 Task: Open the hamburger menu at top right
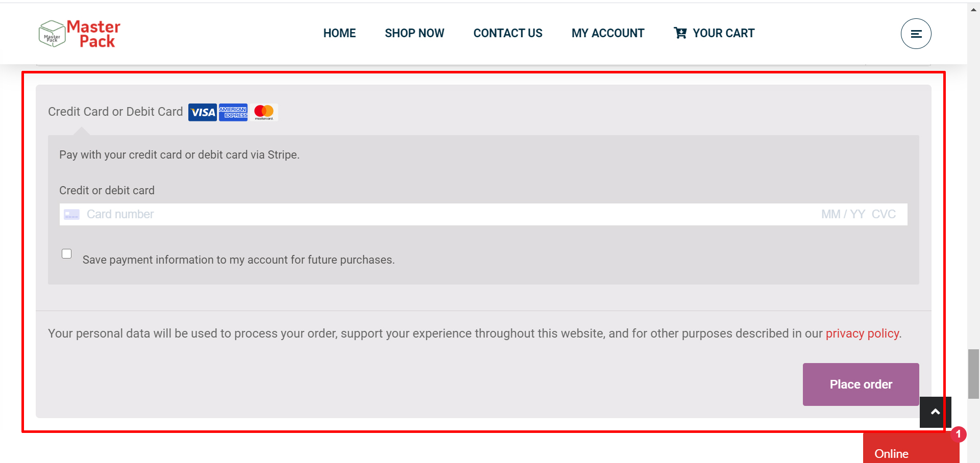[x=916, y=33]
